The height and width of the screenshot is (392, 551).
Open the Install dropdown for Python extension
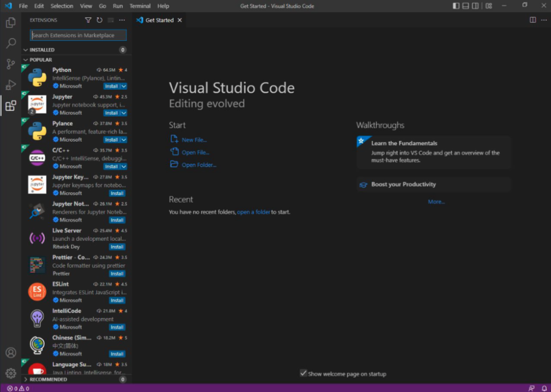pos(123,86)
